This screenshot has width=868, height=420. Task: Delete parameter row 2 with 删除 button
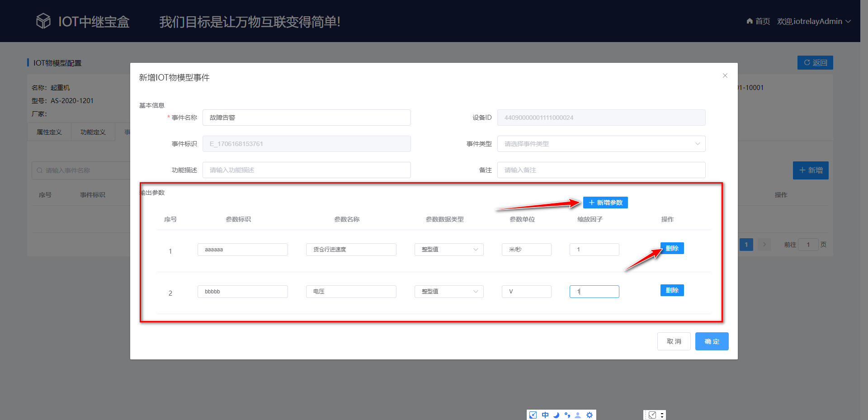672,290
